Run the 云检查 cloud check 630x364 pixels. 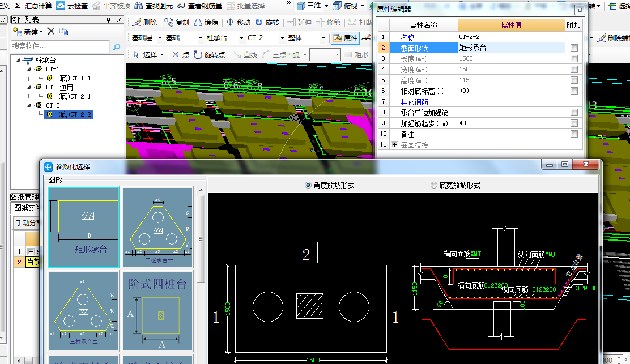click(73, 6)
